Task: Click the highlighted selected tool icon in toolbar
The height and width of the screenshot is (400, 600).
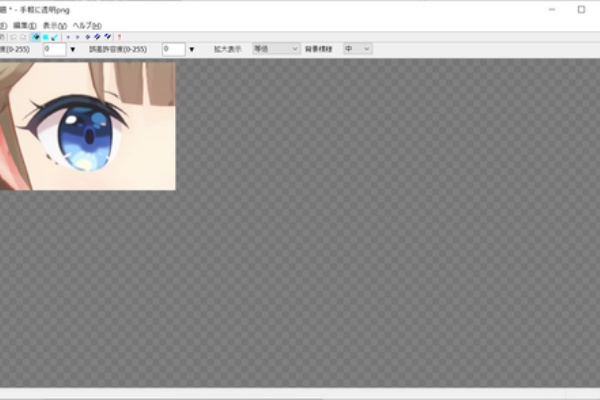Action: point(36,36)
